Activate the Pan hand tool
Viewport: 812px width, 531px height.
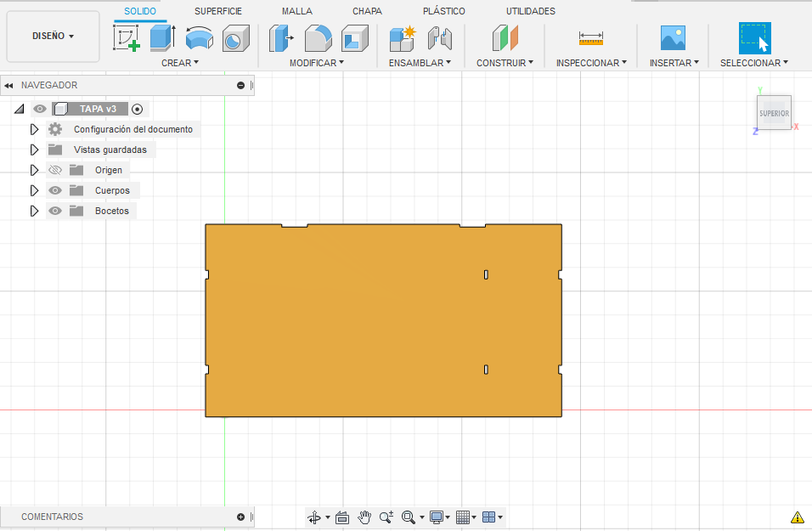(364, 517)
